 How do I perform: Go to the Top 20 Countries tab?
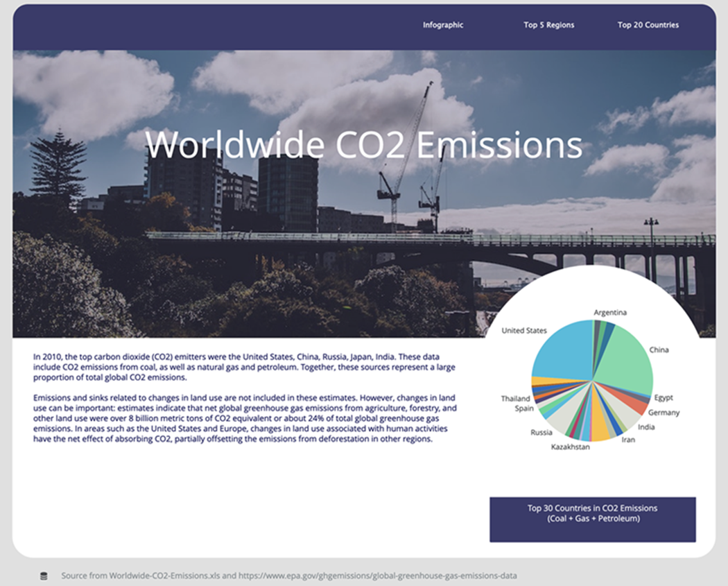pos(648,25)
